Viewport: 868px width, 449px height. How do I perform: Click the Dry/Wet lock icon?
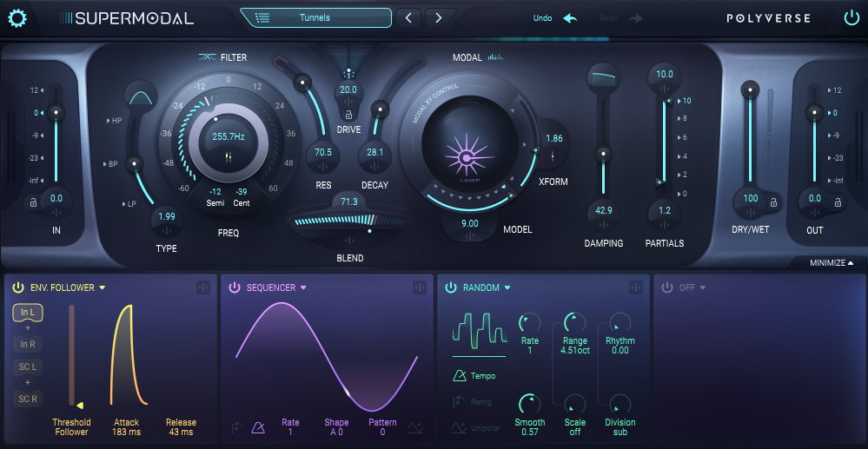click(x=772, y=203)
